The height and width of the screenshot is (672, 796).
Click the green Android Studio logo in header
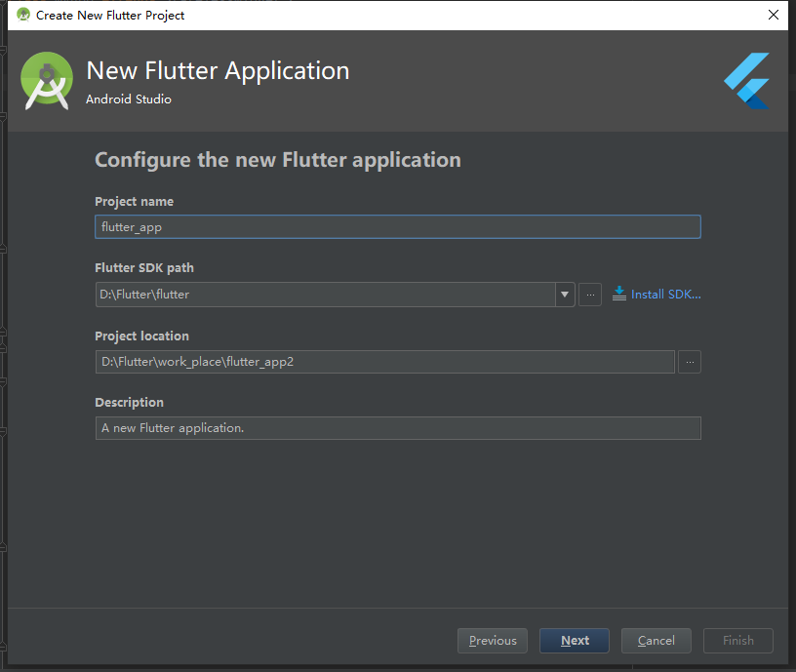[47, 82]
